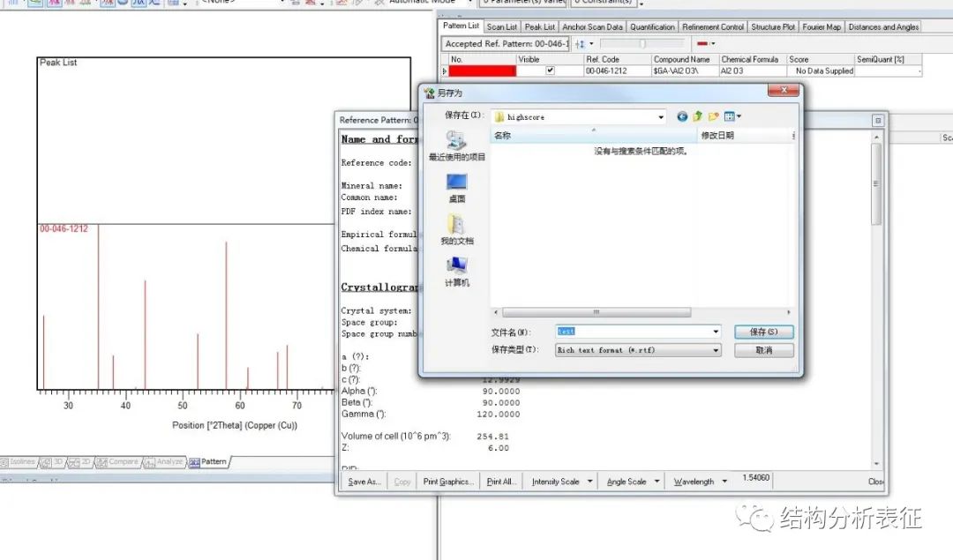Click the Chemical Formula column header
This screenshot has height=560, width=953.
753,59
